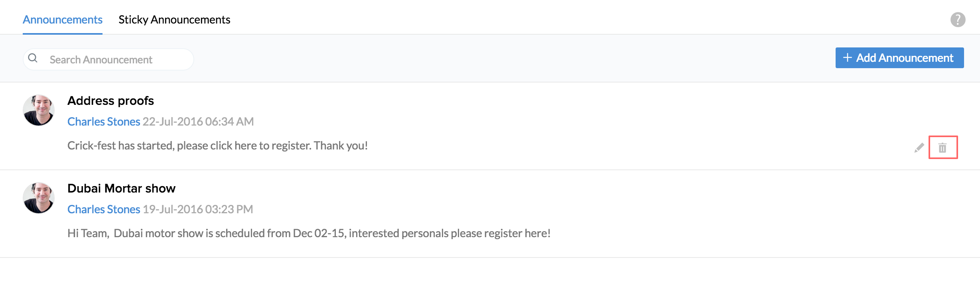The width and height of the screenshot is (980, 287).
Task: Click the 19-Jul-2016 03:23 PM timestamp
Action: point(198,209)
